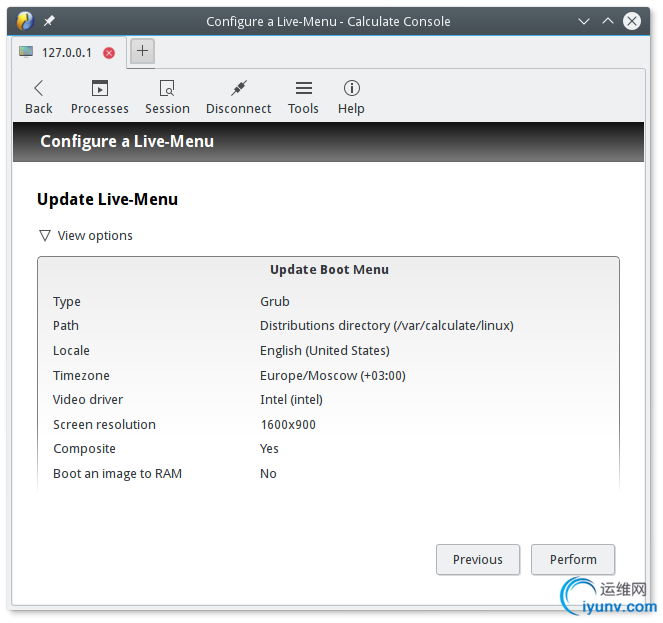The width and height of the screenshot is (663, 623).
Task: Click the Locale label
Action: [x=71, y=351]
